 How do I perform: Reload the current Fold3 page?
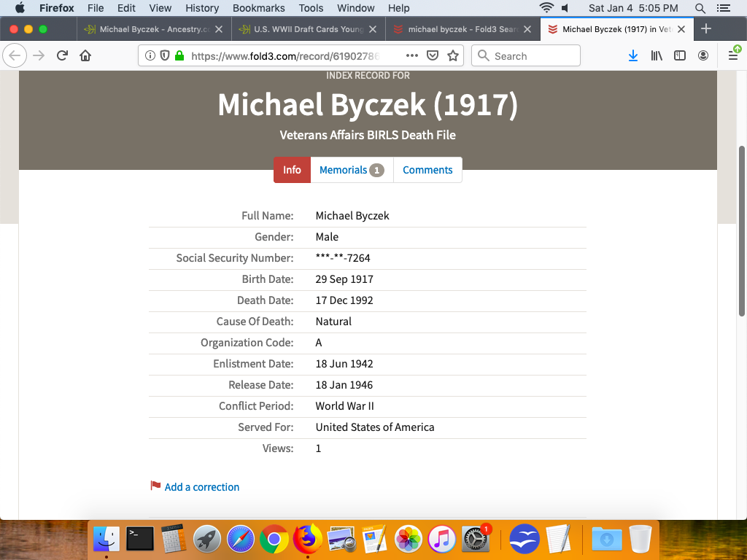[63, 56]
